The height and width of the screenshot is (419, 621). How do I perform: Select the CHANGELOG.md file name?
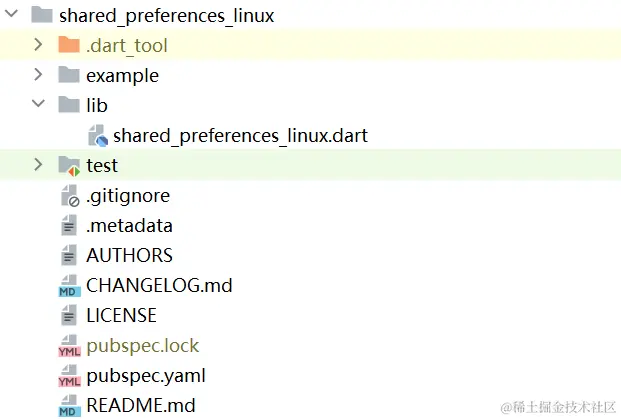(159, 286)
